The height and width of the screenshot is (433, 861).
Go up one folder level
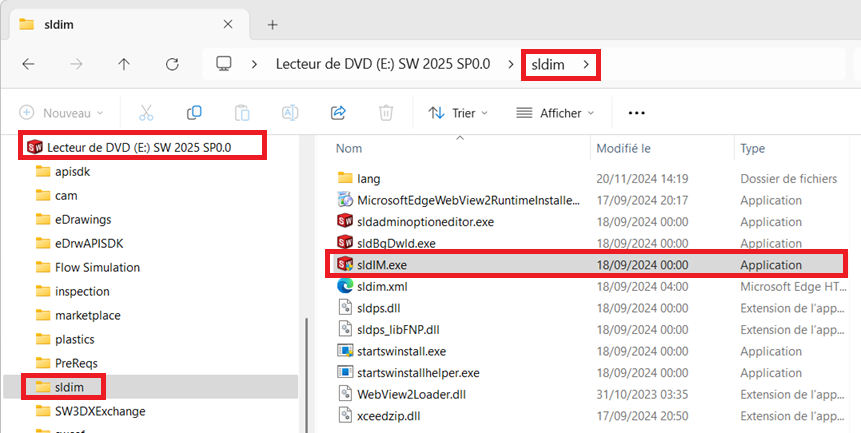click(124, 65)
